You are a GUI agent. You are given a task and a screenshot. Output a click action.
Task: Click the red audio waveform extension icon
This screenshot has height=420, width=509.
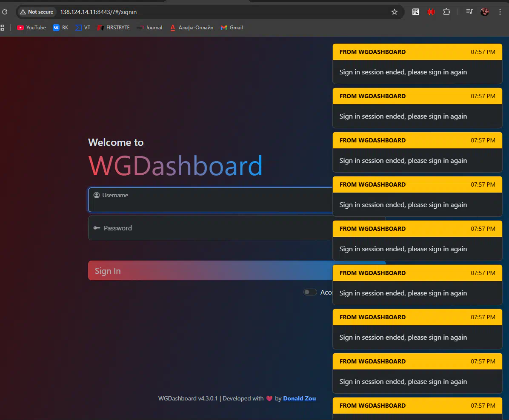[431, 12]
